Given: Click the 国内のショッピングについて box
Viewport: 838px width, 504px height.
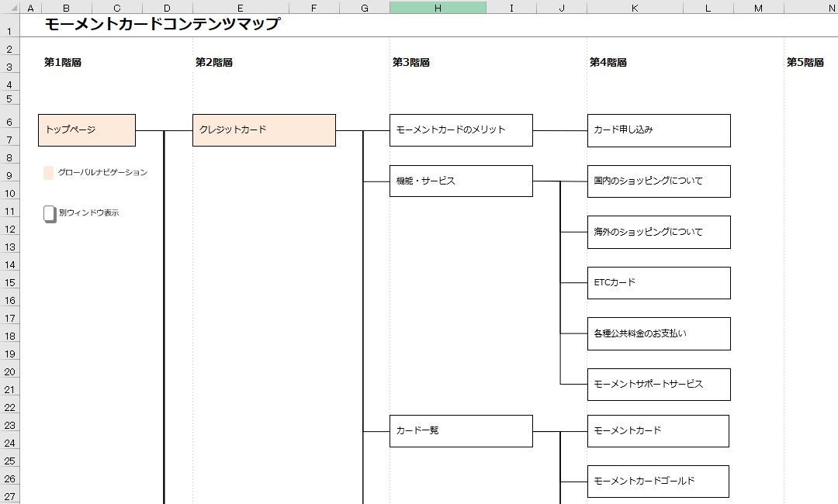Looking at the screenshot, I should (x=658, y=181).
